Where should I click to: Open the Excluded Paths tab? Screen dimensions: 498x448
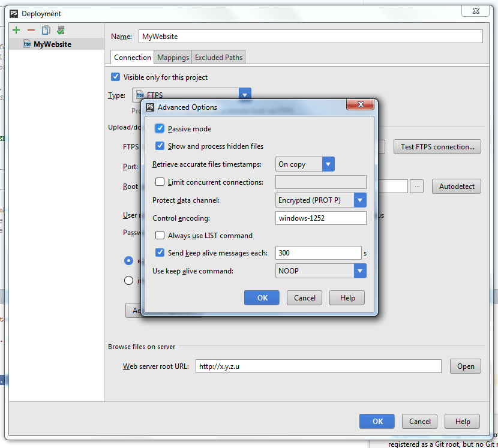(218, 58)
